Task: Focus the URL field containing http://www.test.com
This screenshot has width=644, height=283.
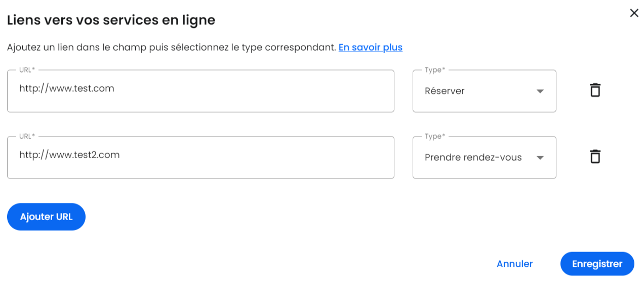Action: (x=200, y=91)
